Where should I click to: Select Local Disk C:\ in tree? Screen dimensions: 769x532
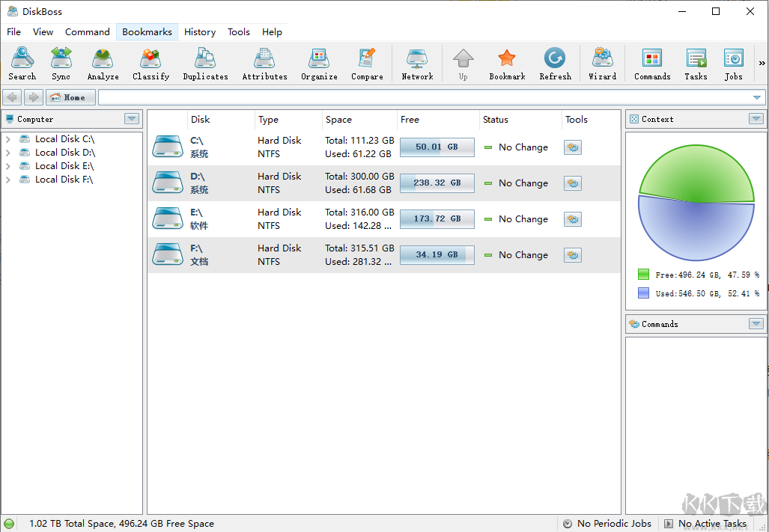pyautogui.click(x=64, y=139)
